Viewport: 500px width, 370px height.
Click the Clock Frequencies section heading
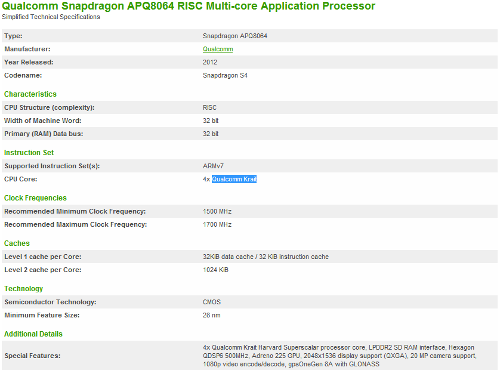click(x=35, y=198)
